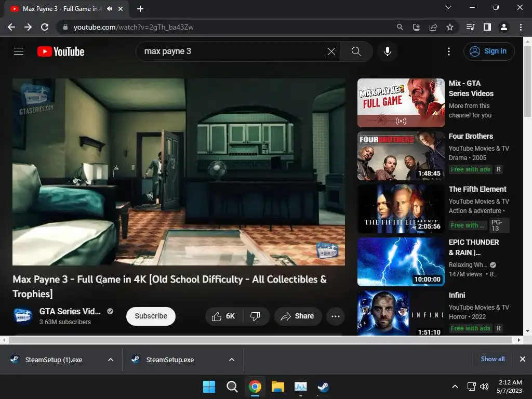Start voice search with microphone icon
Image resolution: width=532 pixels, height=399 pixels.
tap(387, 51)
